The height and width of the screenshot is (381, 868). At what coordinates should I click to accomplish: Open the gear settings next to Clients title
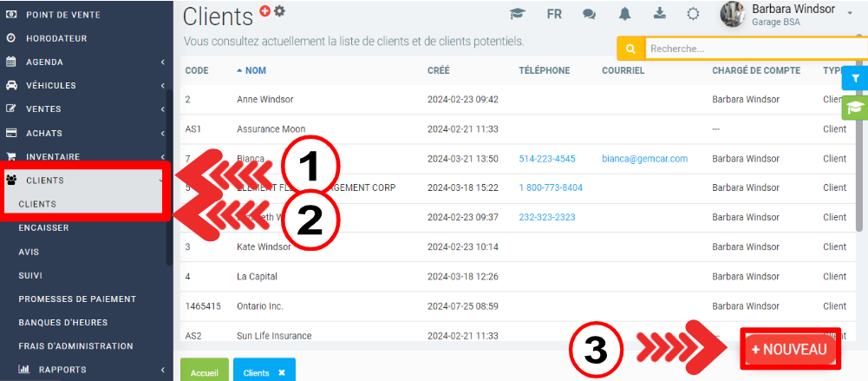[279, 10]
